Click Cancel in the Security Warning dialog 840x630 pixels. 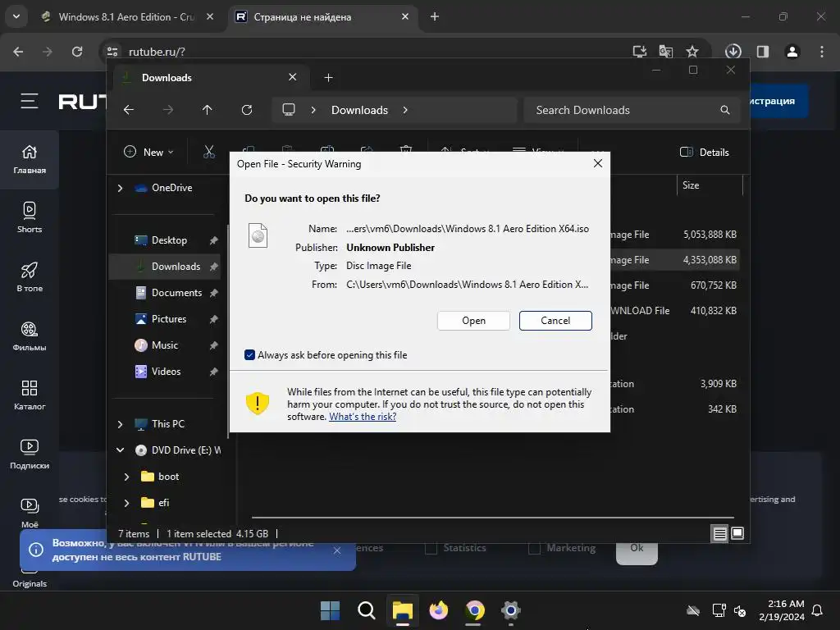555,321
